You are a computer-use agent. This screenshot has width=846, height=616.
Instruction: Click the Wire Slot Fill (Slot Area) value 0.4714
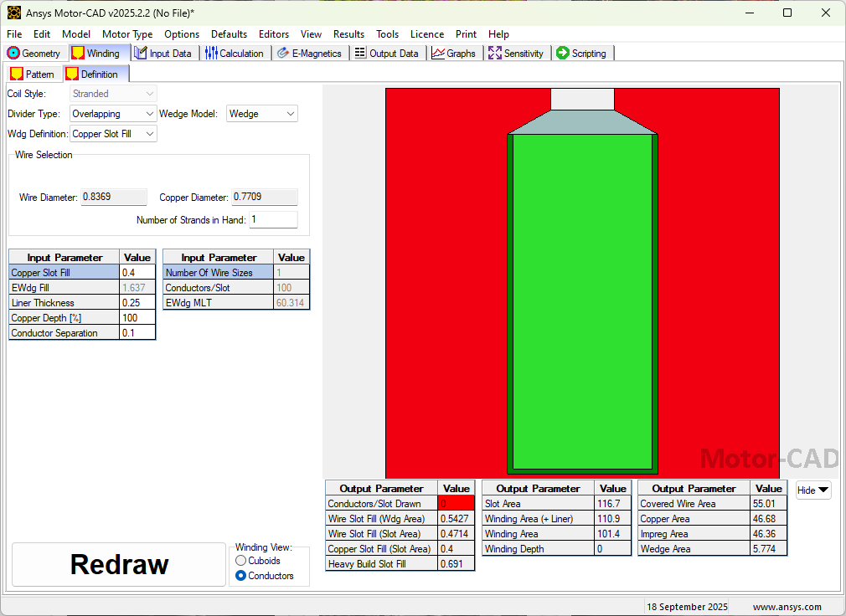pos(456,534)
